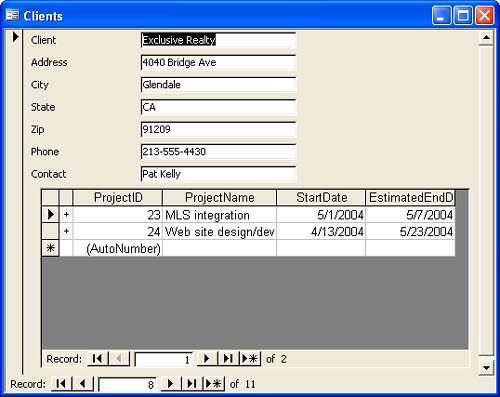
Task: Click the Phone field 213-555-4430
Action: [x=218, y=152]
